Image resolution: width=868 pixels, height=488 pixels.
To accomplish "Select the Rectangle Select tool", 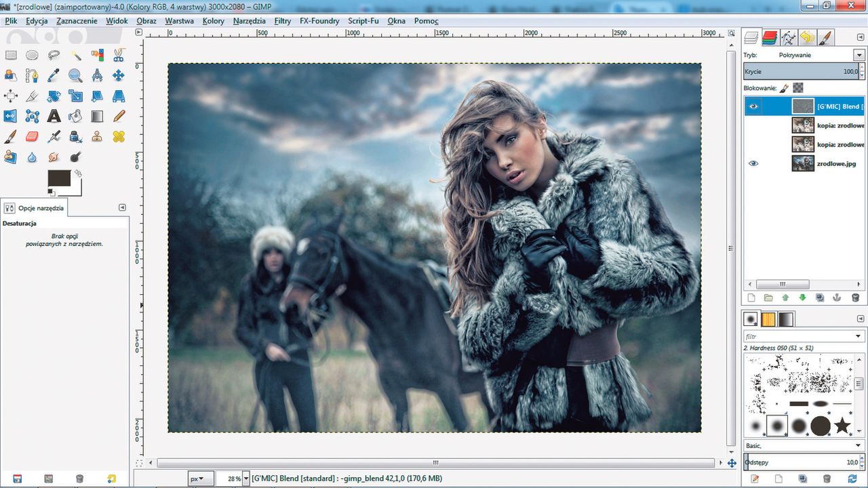I will tap(10, 55).
